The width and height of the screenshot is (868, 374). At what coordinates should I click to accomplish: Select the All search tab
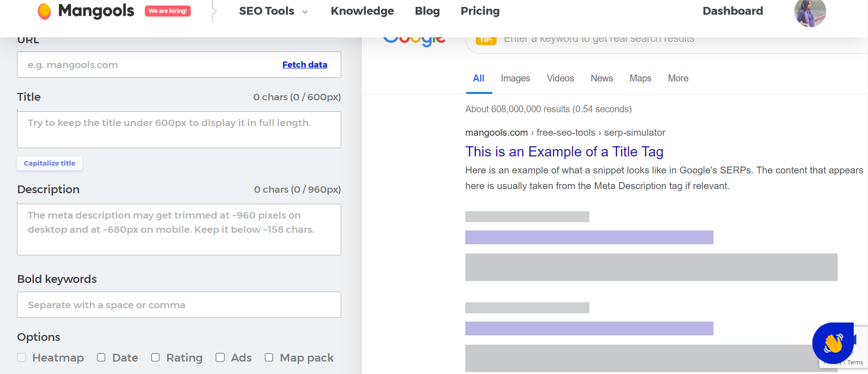[479, 79]
